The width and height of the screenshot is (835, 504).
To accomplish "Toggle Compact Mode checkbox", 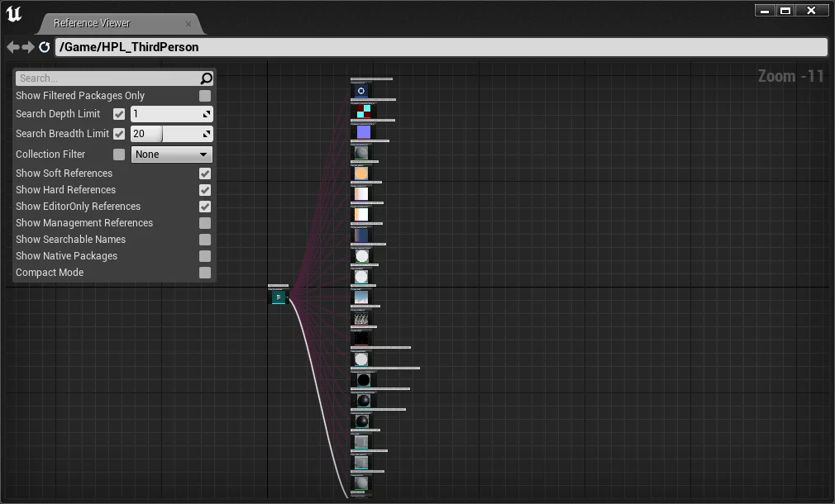I will coord(205,273).
